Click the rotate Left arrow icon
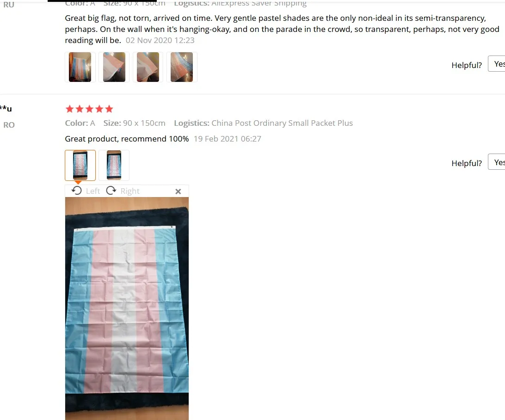This screenshot has height=420, width=505. [77, 191]
